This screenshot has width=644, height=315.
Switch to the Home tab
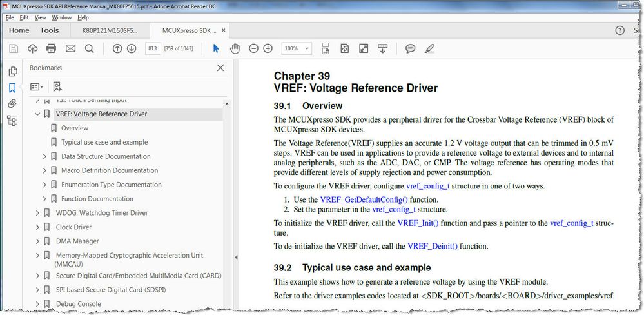click(x=19, y=30)
